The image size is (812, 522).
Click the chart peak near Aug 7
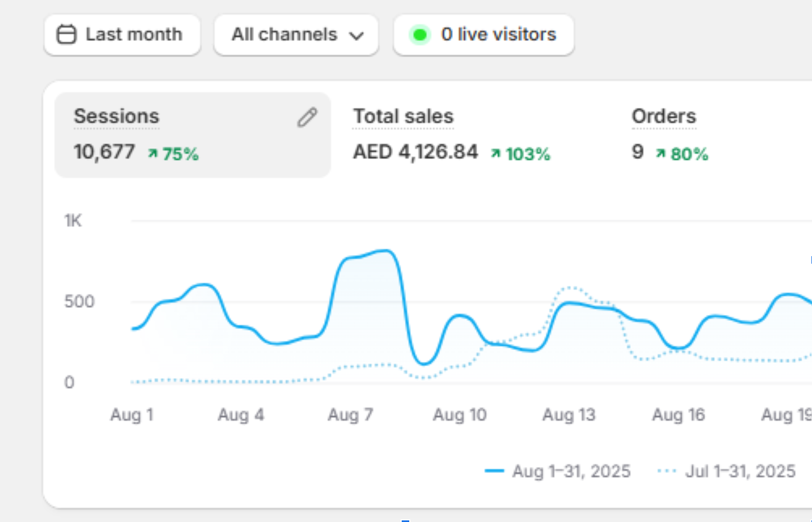pyautogui.click(x=384, y=251)
